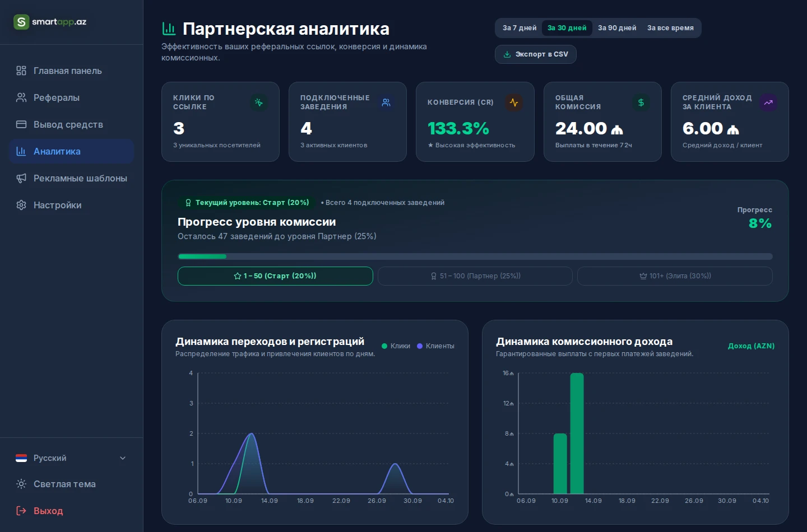Click the dollar icon in Общая комиссия card

[641, 102]
